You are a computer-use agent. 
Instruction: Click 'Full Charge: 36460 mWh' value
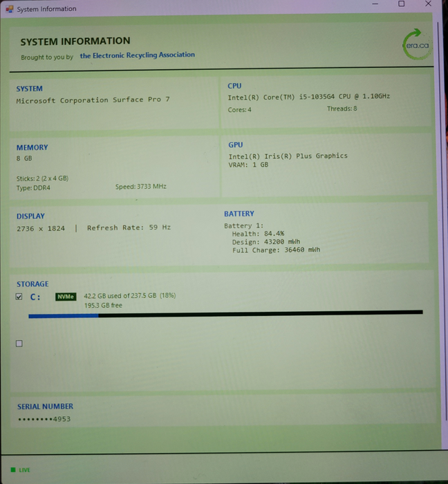tap(276, 250)
